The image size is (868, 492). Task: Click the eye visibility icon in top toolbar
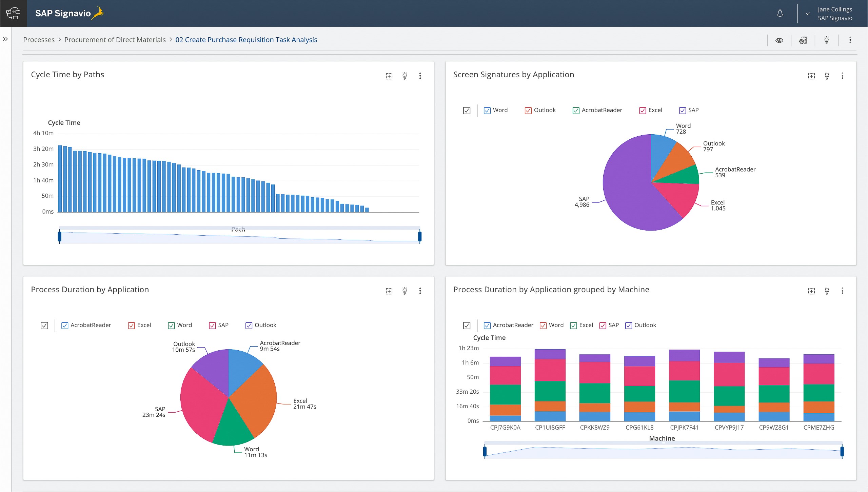tap(780, 39)
